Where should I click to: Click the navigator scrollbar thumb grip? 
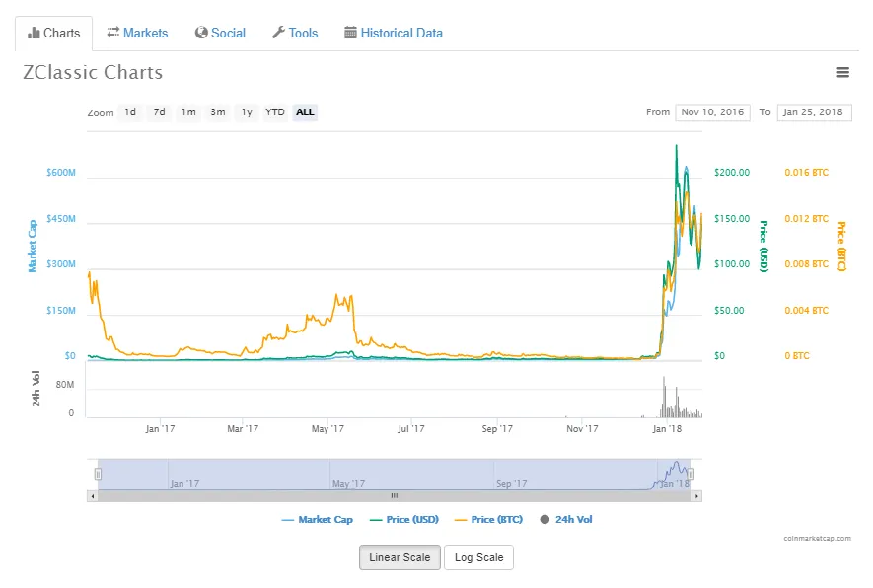(x=395, y=496)
